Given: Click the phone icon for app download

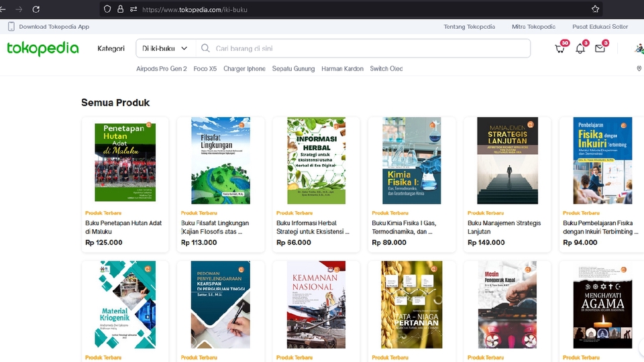Looking at the screenshot, I should coord(11,27).
